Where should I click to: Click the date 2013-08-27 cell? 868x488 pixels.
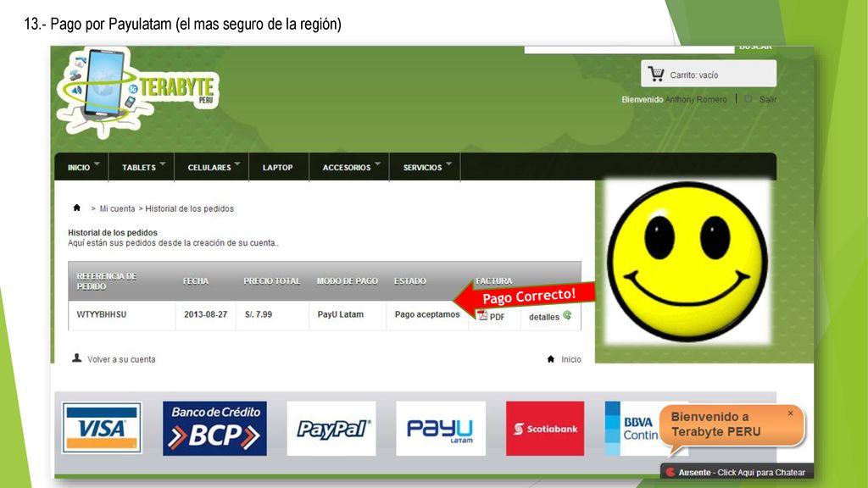point(205,314)
